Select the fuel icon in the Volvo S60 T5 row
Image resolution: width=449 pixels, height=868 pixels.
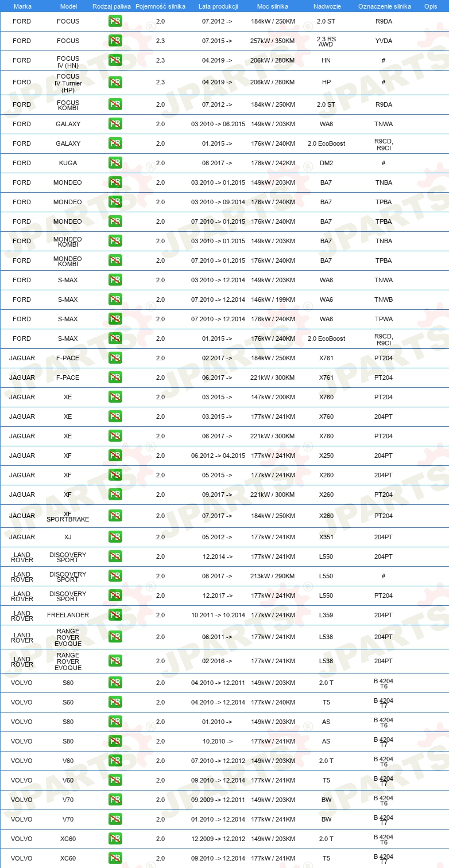(x=115, y=702)
